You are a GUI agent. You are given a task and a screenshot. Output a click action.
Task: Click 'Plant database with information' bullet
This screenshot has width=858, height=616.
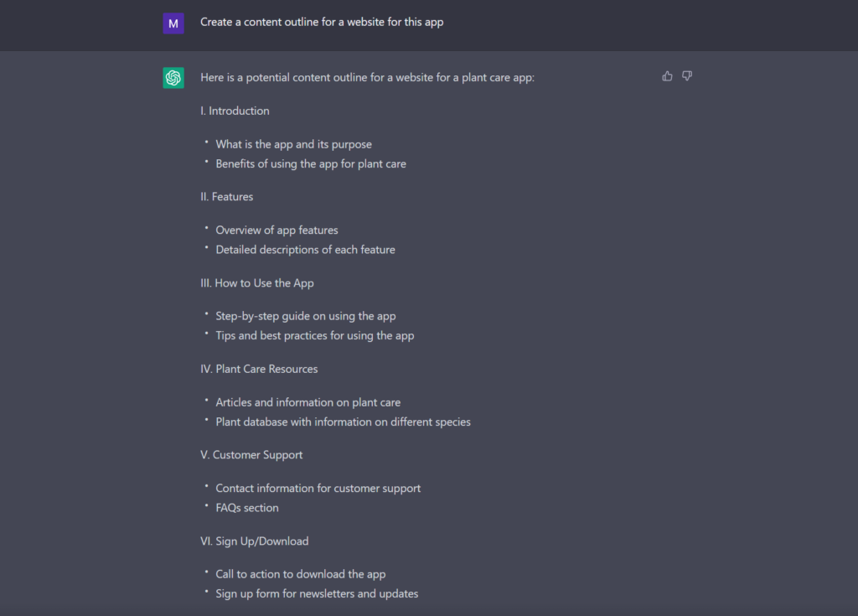(x=343, y=422)
